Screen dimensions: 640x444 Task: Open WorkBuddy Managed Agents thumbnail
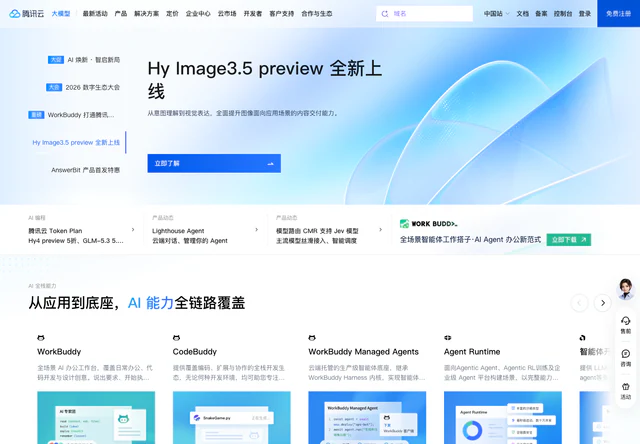tap(367, 417)
